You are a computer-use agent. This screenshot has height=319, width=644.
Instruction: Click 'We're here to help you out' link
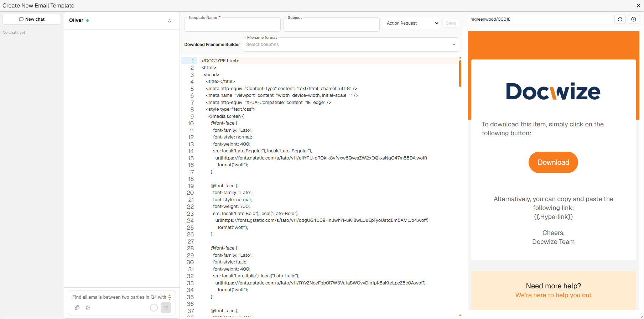click(x=553, y=295)
